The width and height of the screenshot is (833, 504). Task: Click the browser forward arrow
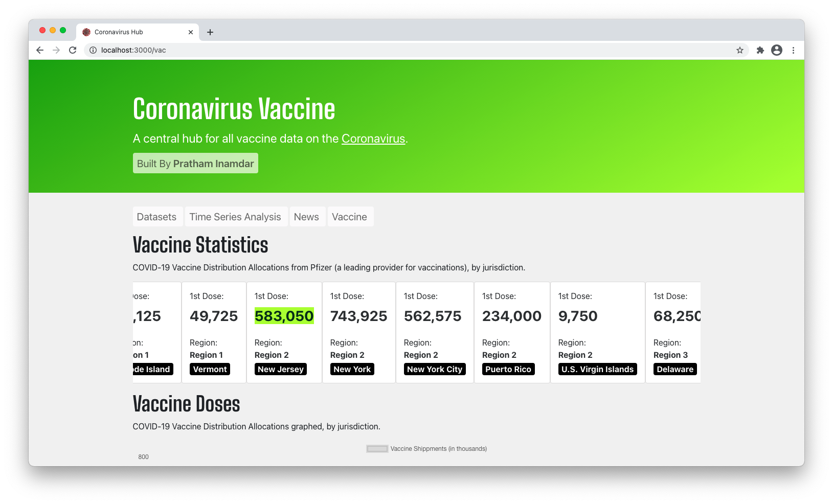point(56,50)
